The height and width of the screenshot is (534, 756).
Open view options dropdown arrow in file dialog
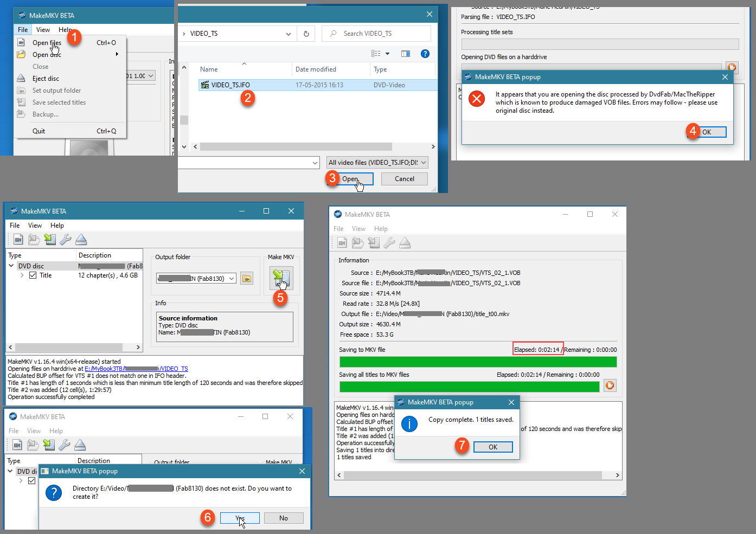pos(387,54)
